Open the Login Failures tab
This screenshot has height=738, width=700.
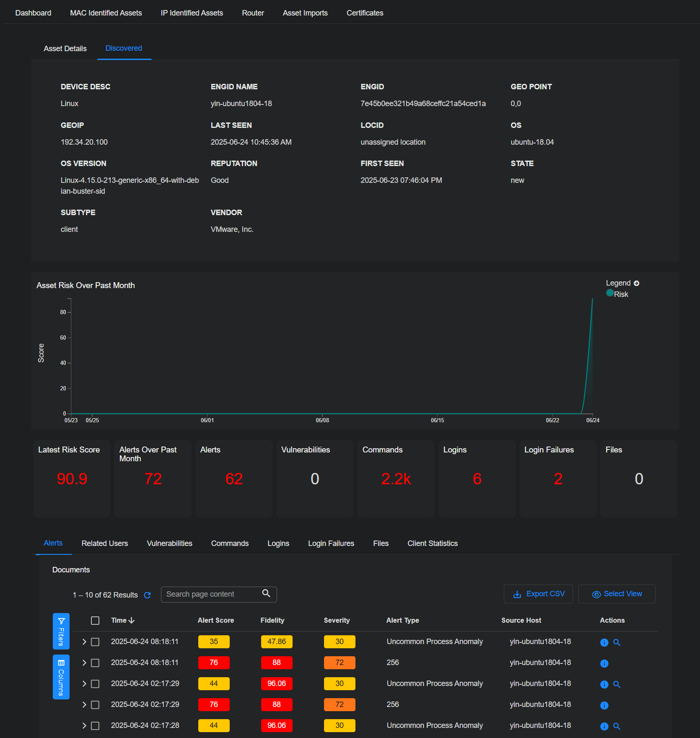[331, 543]
